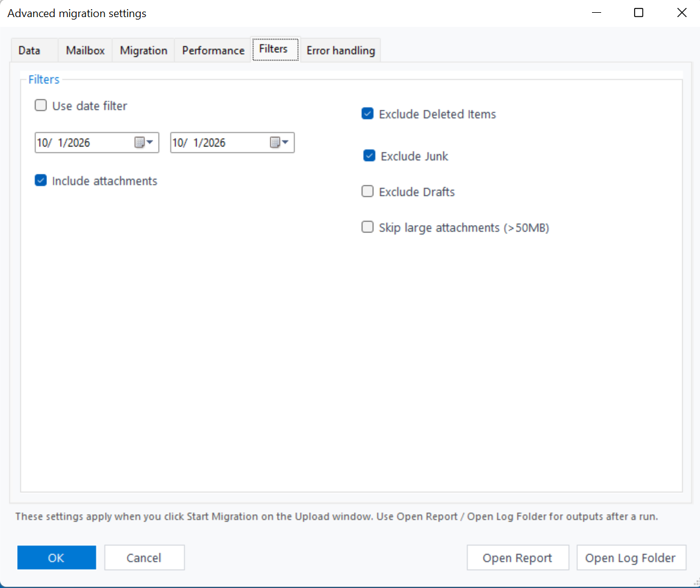
Task: Minimize the Advanced migration settings window
Action: [x=596, y=13]
